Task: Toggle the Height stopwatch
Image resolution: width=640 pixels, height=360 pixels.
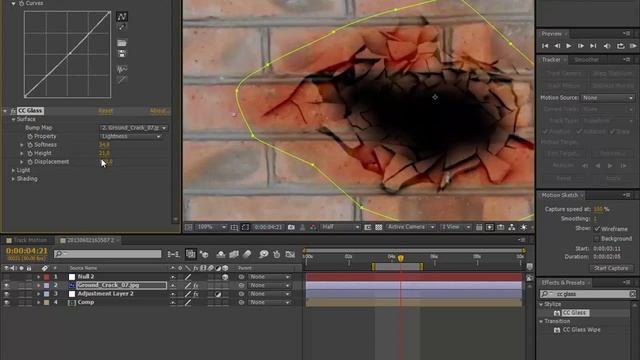Action: (x=30, y=153)
